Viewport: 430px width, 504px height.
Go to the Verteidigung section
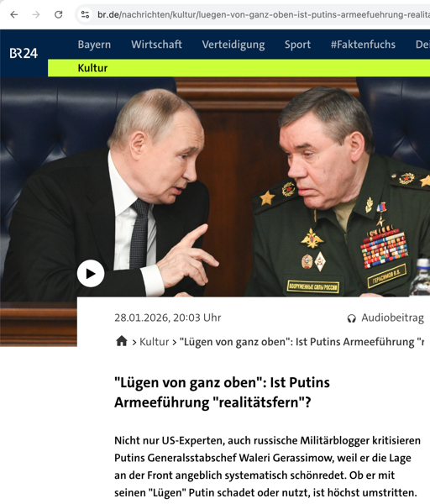pyautogui.click(x=233, y=45)
